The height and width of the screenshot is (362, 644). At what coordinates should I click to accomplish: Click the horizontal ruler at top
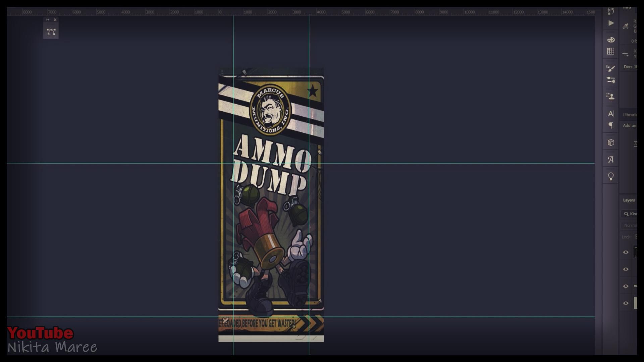tap(301, 12)
